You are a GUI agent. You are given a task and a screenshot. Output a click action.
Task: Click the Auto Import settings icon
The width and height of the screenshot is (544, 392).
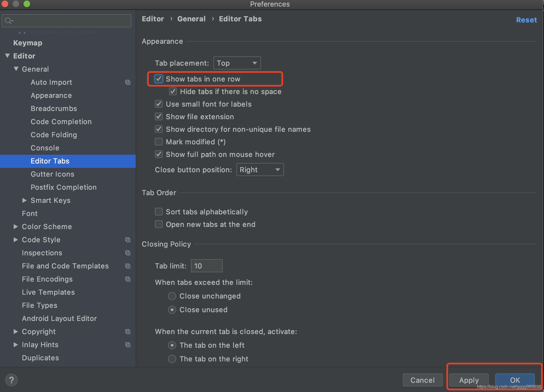coord(128,82)
